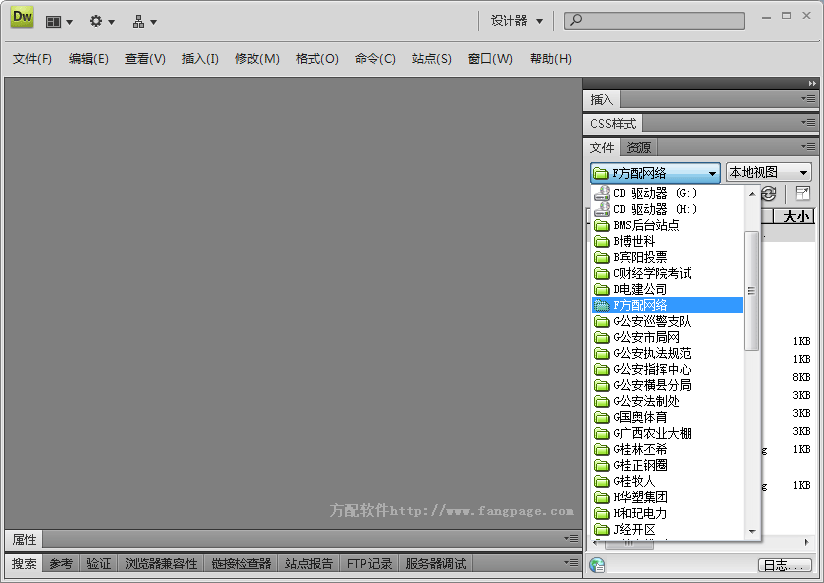This screenshot has width=824, height=583.
Task: Expand the 插入 panel
Action: pos(602,99)
